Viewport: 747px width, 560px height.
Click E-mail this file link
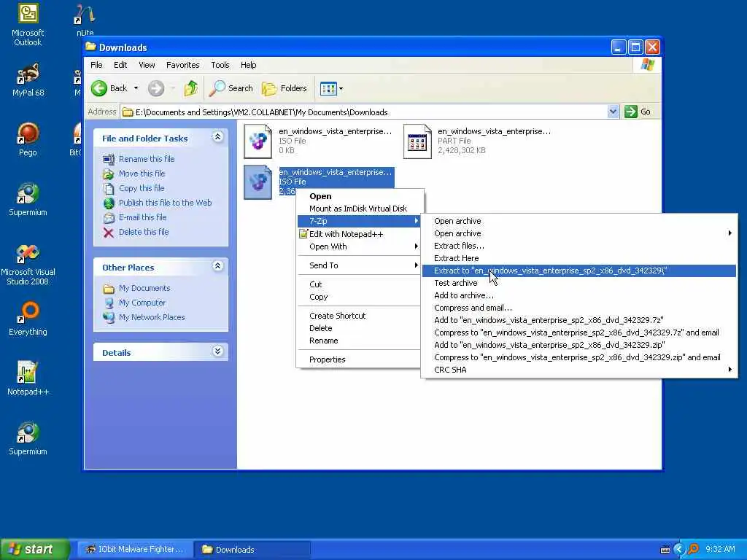pyautogui.click(x=142, y=217)
